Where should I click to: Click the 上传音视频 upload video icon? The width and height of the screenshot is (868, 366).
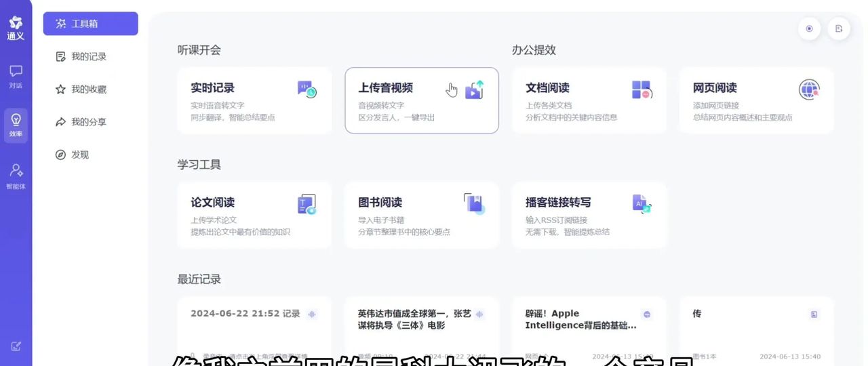click(475, 89)
